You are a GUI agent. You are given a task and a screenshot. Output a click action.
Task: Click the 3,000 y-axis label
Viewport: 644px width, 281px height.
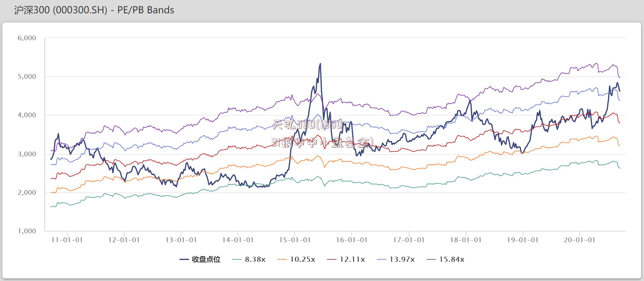coord(27,154)
